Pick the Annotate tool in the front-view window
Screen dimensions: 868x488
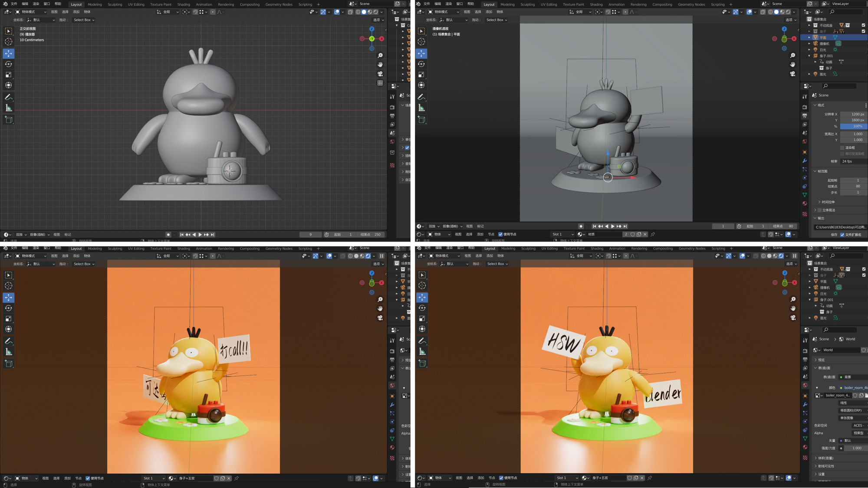point(9,97)
